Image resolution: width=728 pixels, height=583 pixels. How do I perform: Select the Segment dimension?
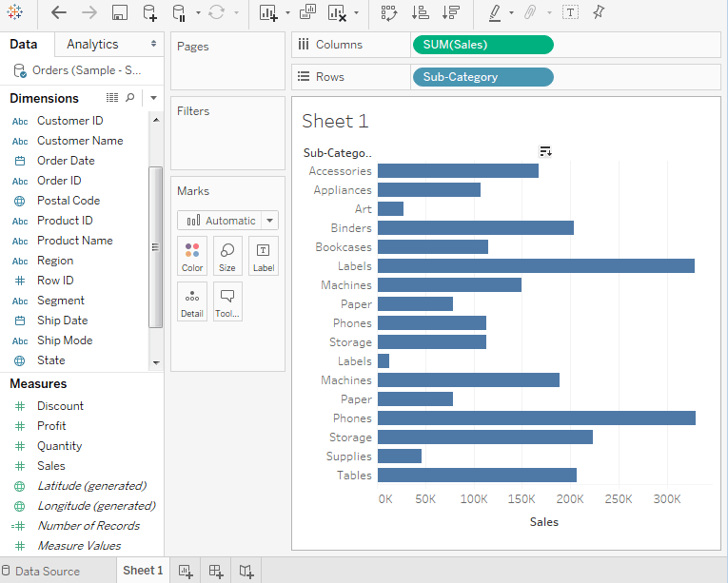61,301
